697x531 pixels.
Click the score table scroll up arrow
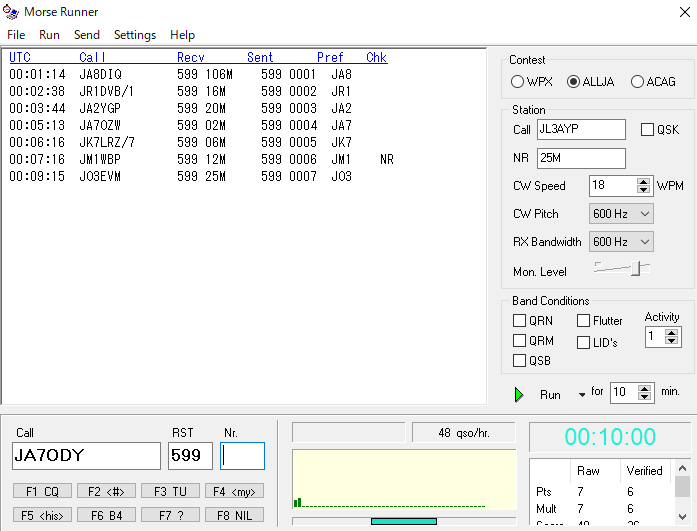click(682, 468)
